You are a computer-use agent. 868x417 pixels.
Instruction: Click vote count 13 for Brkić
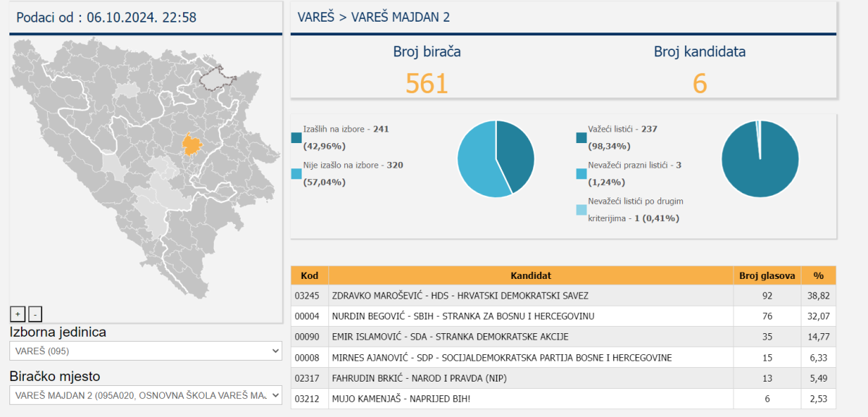767,378
